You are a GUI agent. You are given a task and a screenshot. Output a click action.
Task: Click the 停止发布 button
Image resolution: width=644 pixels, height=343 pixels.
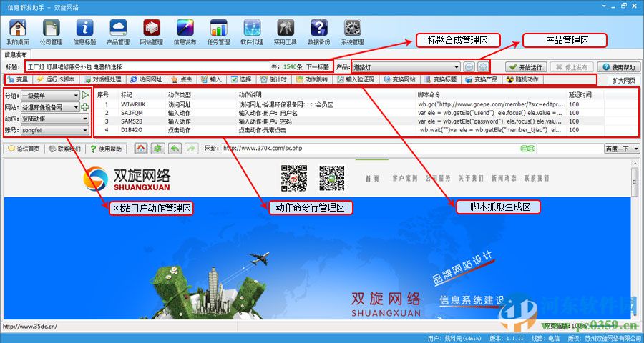click(572, 67)
